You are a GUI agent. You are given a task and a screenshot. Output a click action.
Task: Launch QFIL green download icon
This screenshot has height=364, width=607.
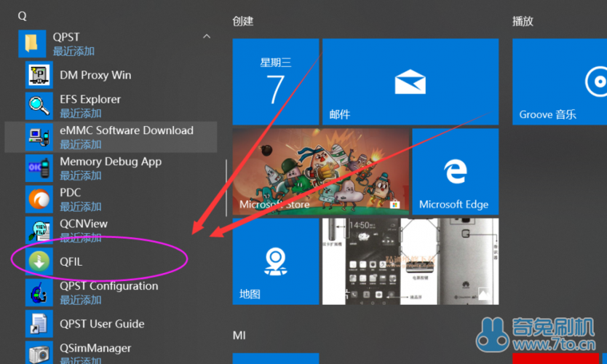click(x=39, y=261)
